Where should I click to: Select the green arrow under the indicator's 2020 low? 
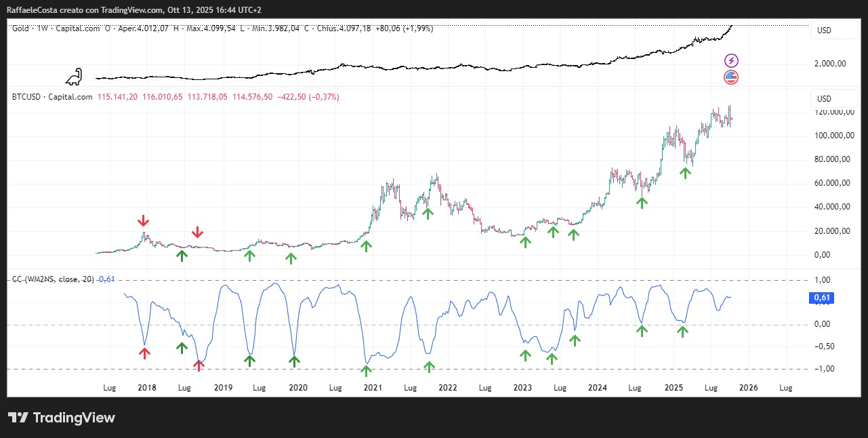(294, 361)
